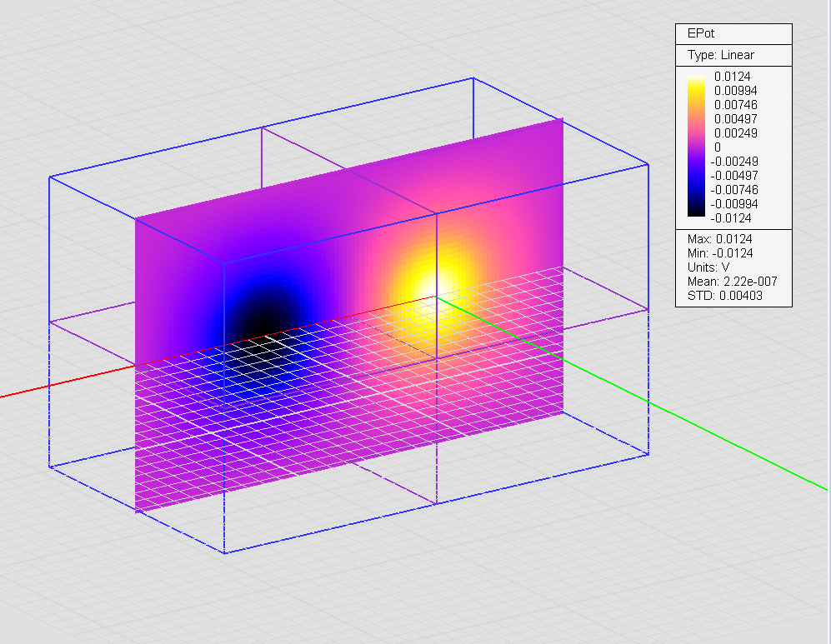Click the 0 midpoint scale label
The width and height of the screenshot is (831, 644).
point(718,147)
